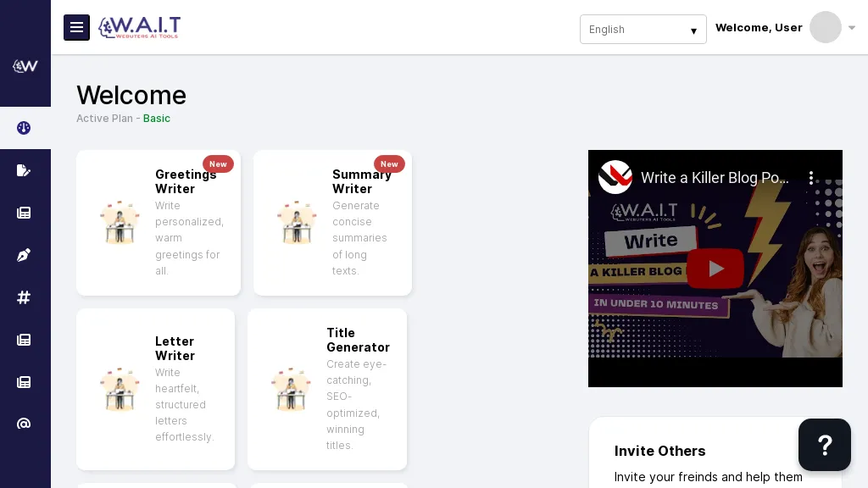This screenshot has height=488, width=868.
Task: Open the Greetings Writer tool title
Action: coord(186,181)
